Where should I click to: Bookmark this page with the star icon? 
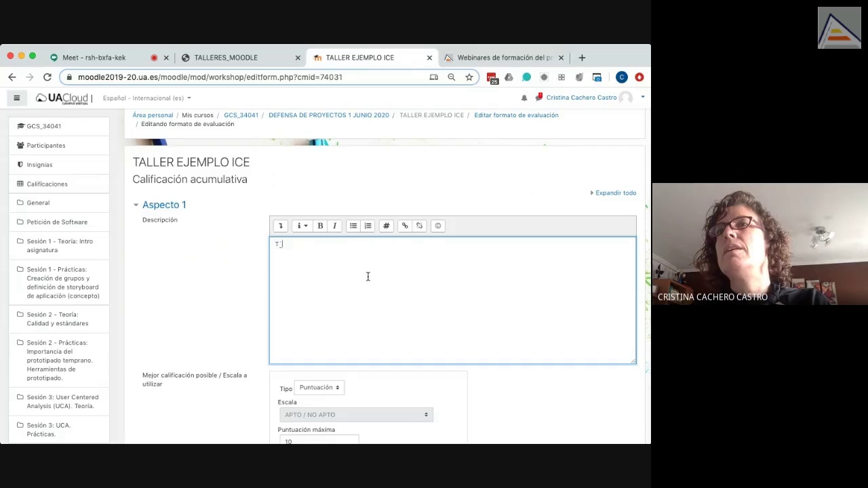pyautogui.click(x=469, y=77)
